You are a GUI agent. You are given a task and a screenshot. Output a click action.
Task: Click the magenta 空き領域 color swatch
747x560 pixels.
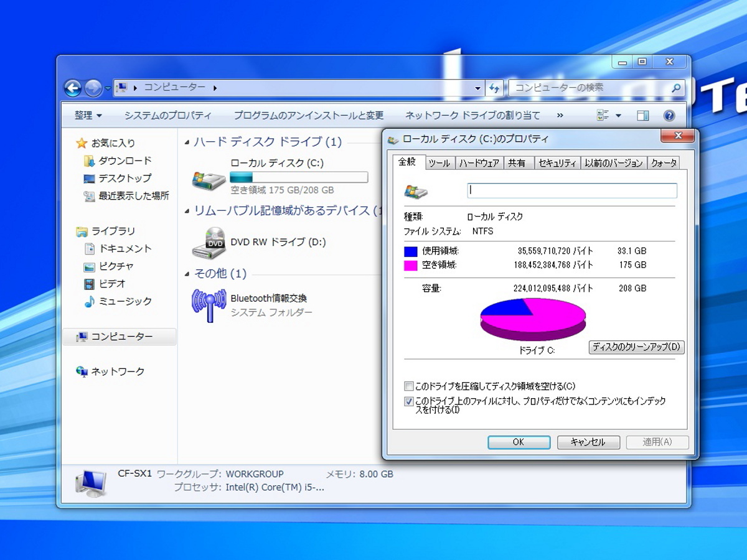click(410, 266)
